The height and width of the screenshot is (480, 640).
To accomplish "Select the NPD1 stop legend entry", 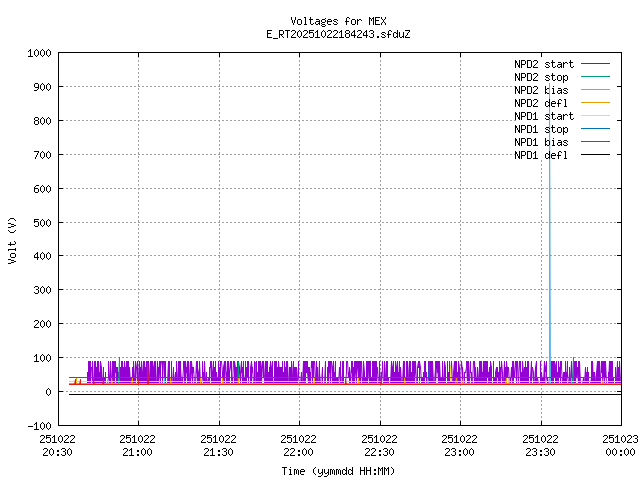I will pyautogui.click(x=541, y=129).
